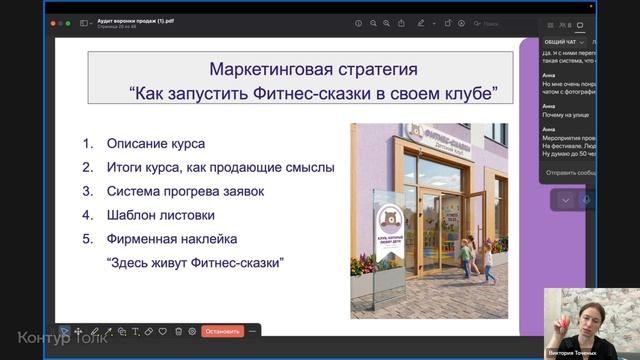
Task: Click the heart reaction icon
Action: pos(163,331)
